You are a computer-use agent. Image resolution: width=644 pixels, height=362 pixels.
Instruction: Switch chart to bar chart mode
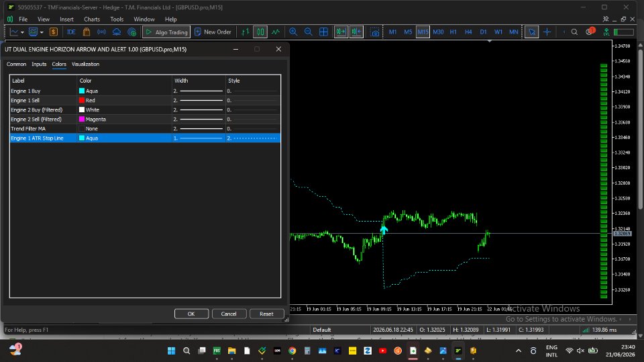[246, 32]
